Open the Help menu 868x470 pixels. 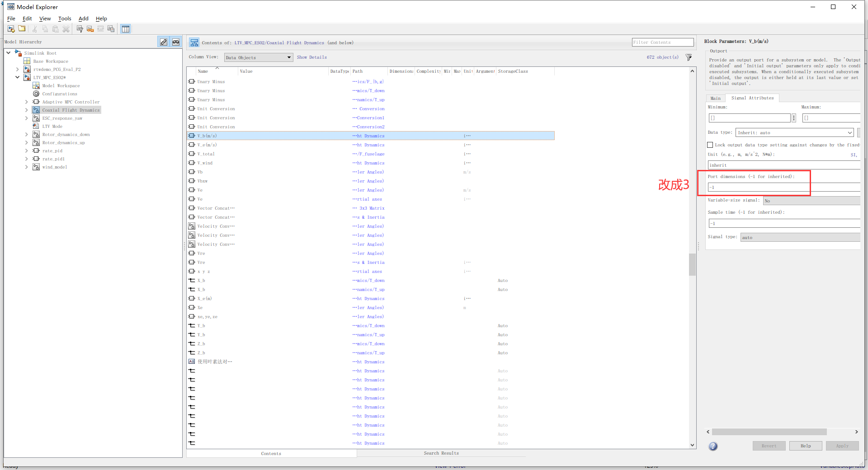pyautogui.click(x=101, y=19)
